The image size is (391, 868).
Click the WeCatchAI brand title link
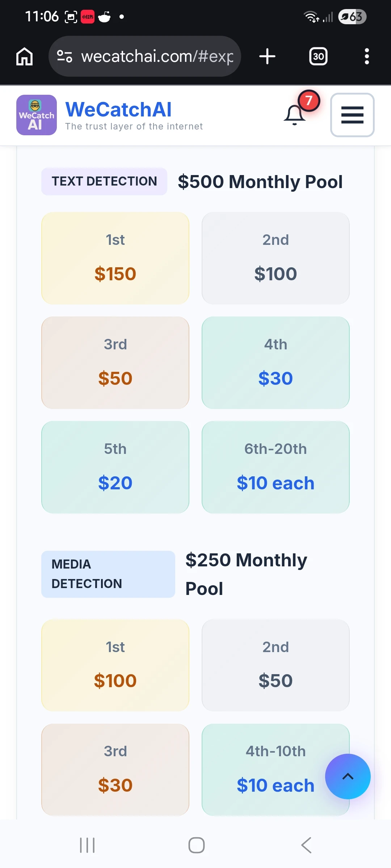click(118, 110)
